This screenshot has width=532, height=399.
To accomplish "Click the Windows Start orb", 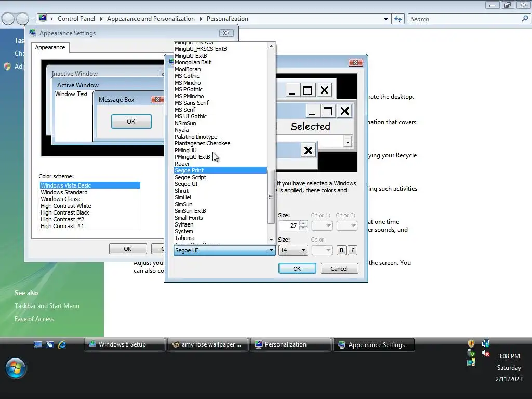I will click(15, 368).
